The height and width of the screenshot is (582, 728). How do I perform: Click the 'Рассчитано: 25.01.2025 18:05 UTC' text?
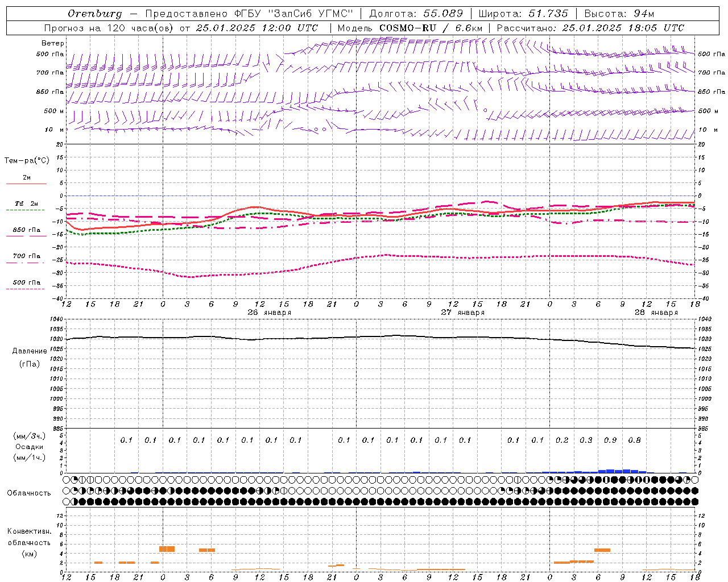tap(590, 28)
